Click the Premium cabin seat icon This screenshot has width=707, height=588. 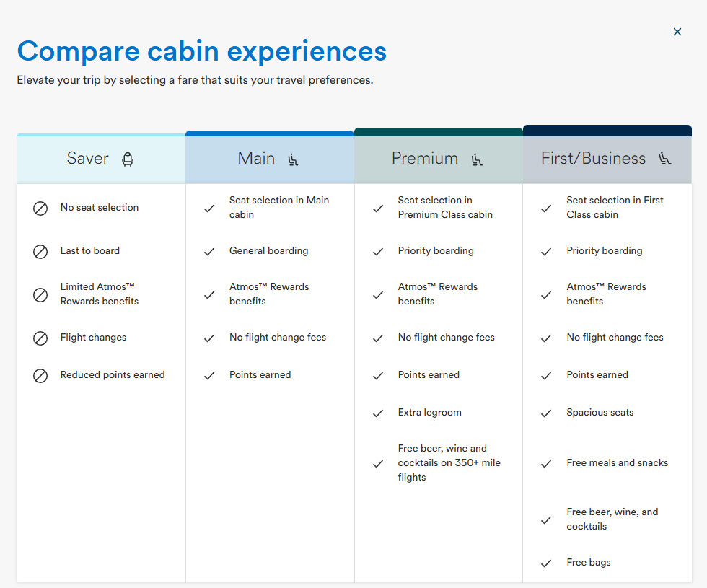476,159
